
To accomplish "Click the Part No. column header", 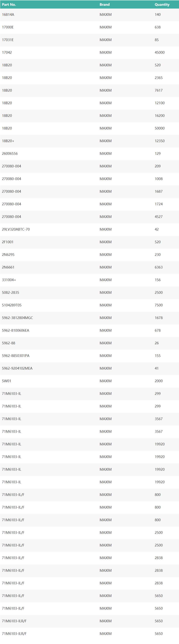I will coord(9,4).
